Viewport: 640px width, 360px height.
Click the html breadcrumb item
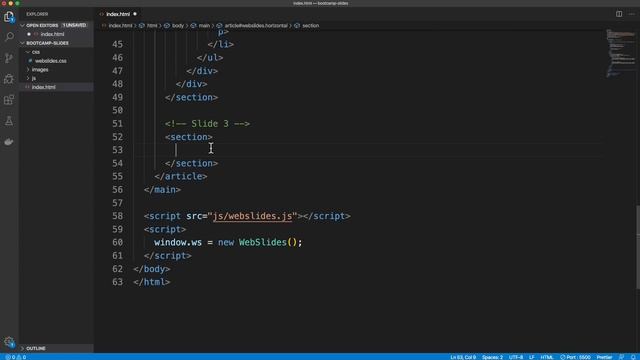[152, 25]
